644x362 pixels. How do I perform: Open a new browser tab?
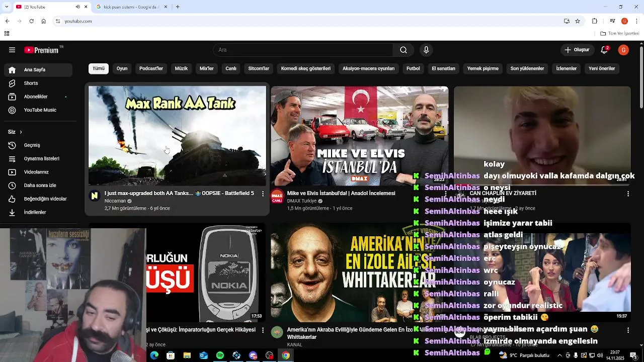178,7
